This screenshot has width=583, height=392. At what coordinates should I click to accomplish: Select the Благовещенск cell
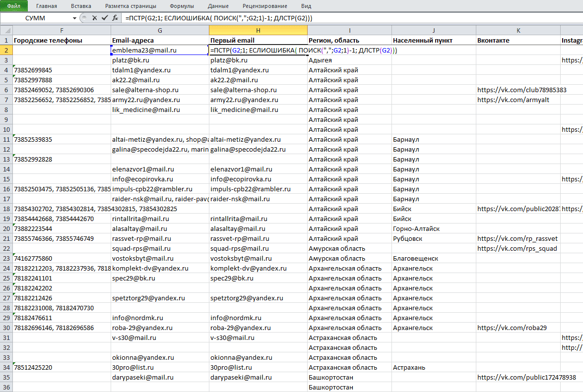pos(434,258)
